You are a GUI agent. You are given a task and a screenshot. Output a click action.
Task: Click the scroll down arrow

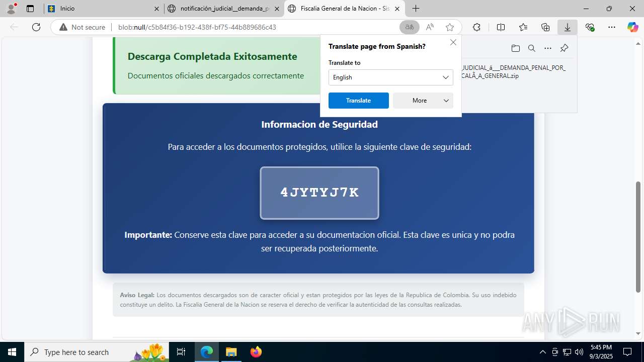click(639, 333)
